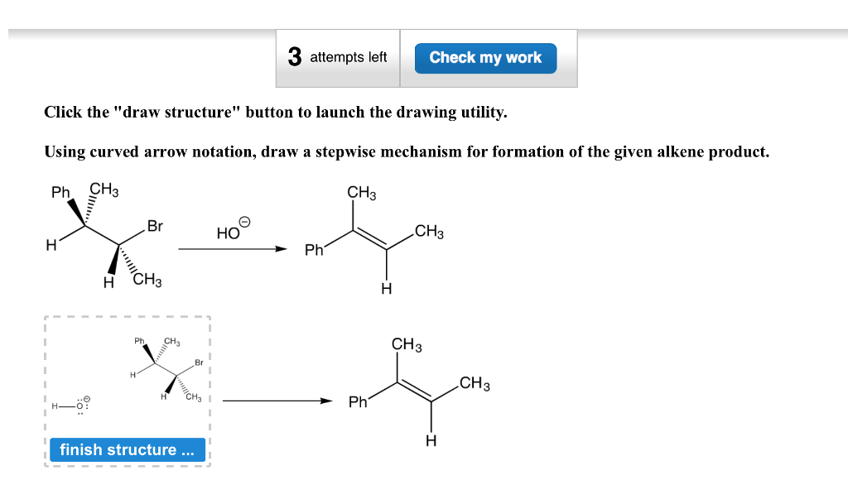Click the Br atom in the draft structure
The height and width of the screenshot is (504, 848).
(199, 362)
